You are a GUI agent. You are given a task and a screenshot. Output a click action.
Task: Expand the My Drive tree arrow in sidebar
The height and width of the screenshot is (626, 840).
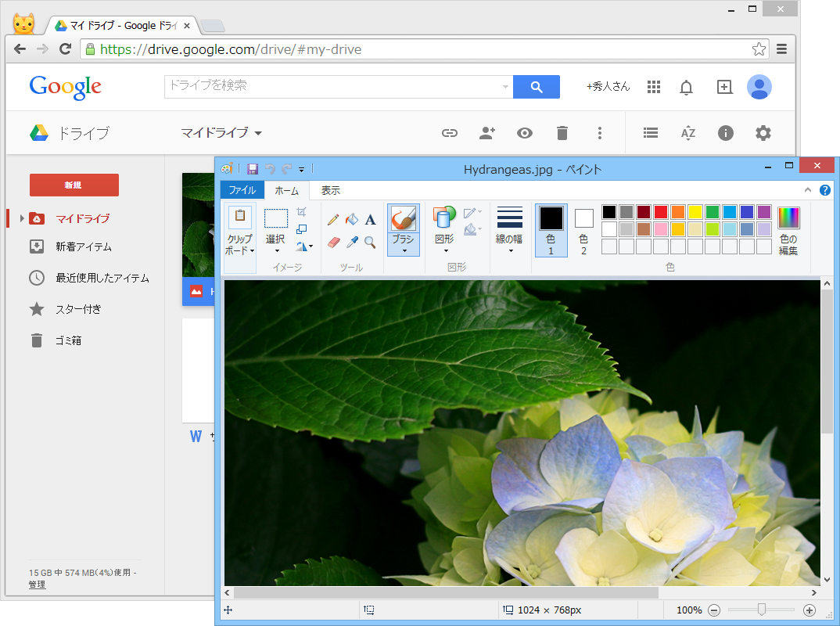[21, 218]
